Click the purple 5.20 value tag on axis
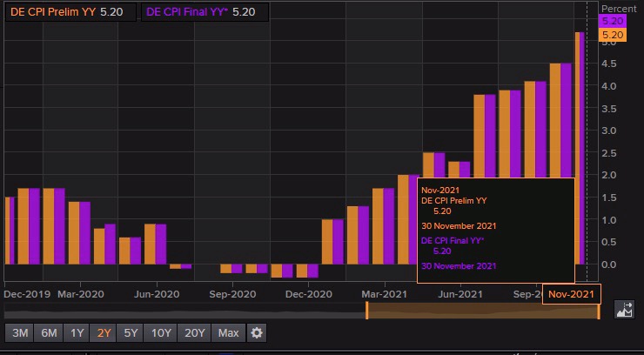This screenshot has width=644, height=355. pos(614,20)
